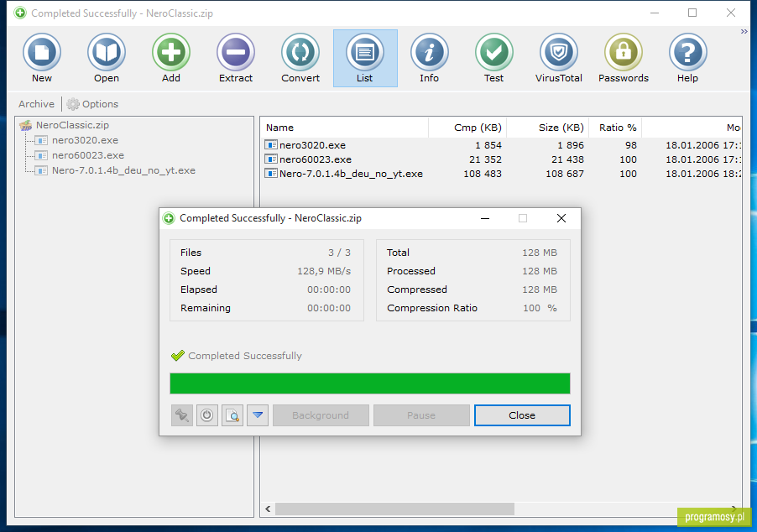
Task: Select the Extract toolbar icon
Action: [x=236, y=52]
